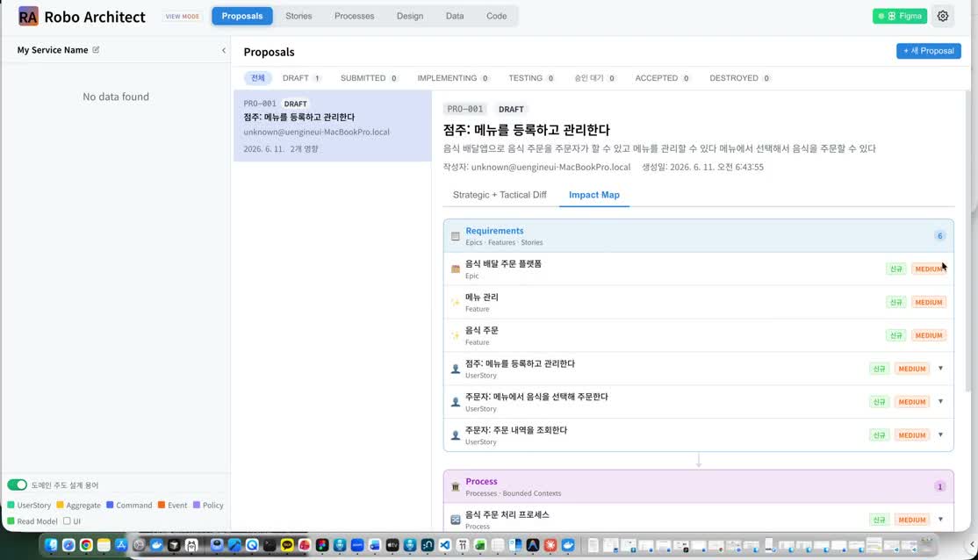Image resolution: width=978 pixels, height=560 pixels.
Task: Open Finder from the dock
Action: pyautogui.click(x=51, y=545)
